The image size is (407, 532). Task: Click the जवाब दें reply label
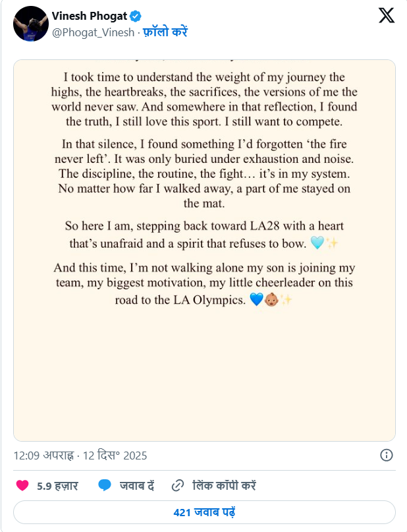[137, 486]
